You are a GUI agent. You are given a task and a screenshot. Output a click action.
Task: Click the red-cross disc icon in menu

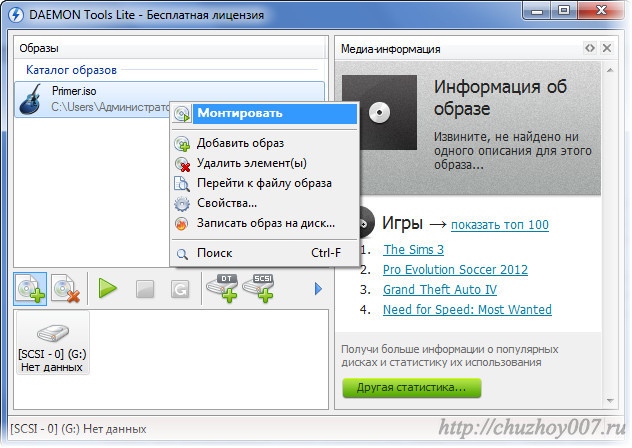click(182, 164)
